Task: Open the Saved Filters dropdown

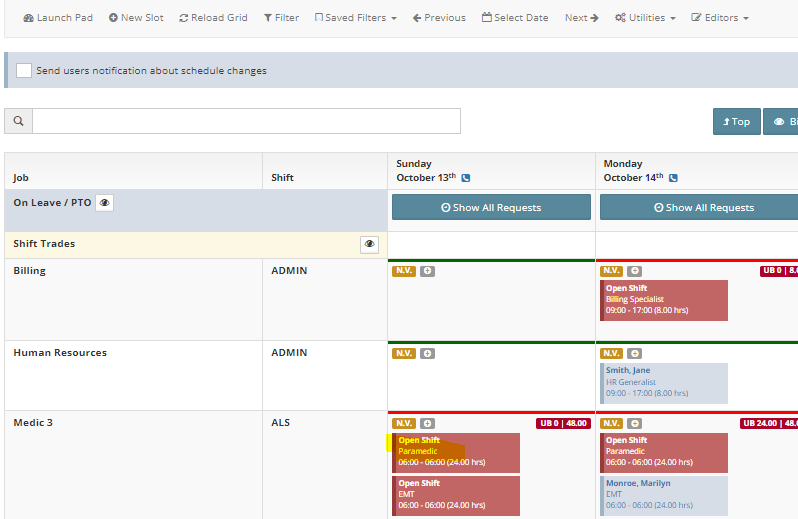Action: click(x=355, y=18)
